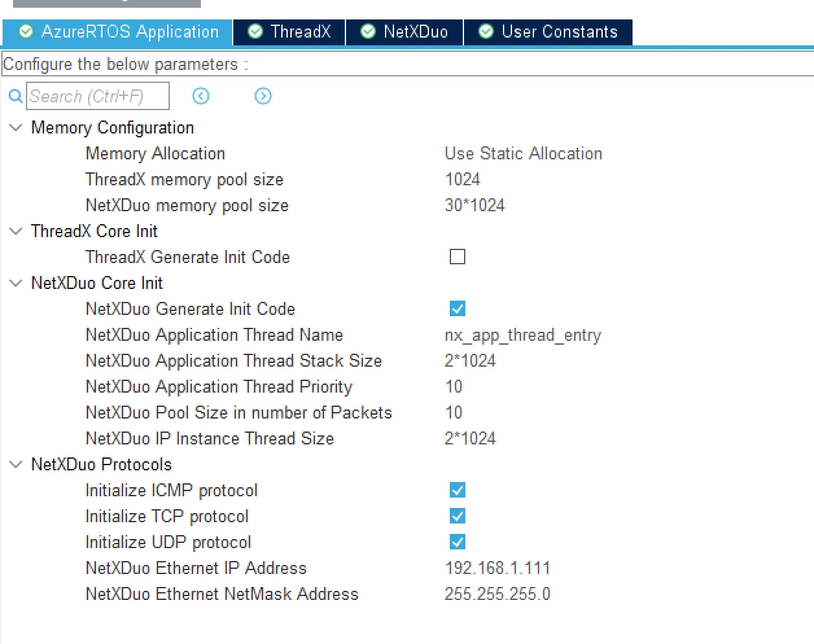This screenshot has width=814, height=644.
Task: Select IP Instance Thread Size value 2*1024
Action: pos(470,439)
